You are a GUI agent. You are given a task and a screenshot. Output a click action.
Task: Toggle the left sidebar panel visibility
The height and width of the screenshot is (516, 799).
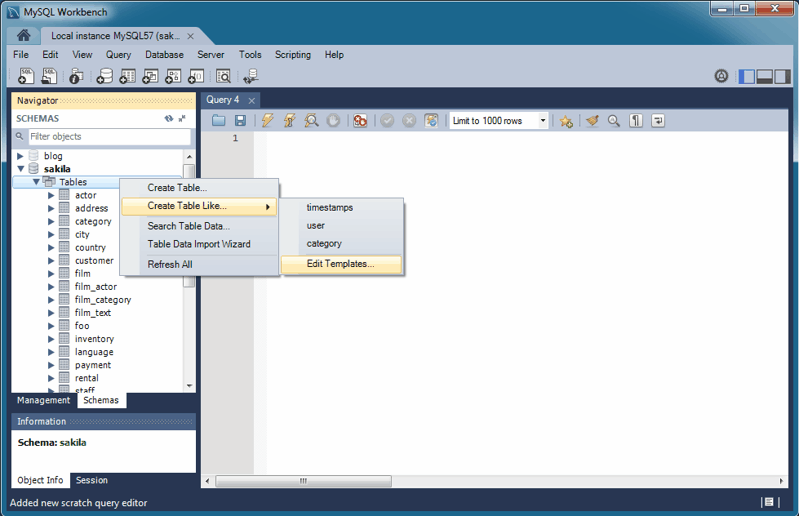[x=746, y=76]
